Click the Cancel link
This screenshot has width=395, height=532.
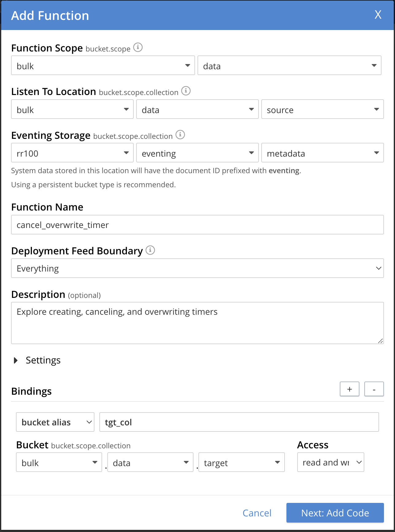click(x=257, y=513)
